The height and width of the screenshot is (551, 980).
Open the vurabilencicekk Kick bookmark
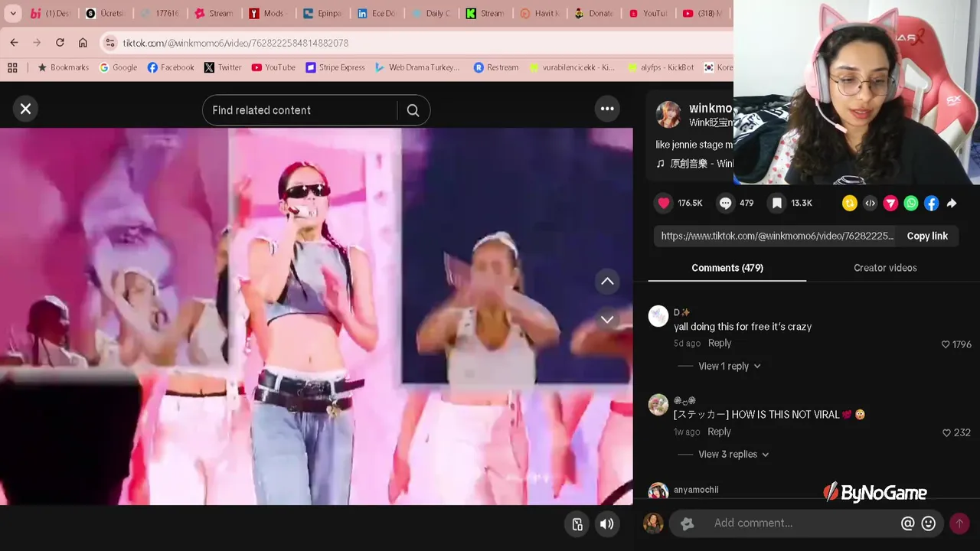click(572, 67)
